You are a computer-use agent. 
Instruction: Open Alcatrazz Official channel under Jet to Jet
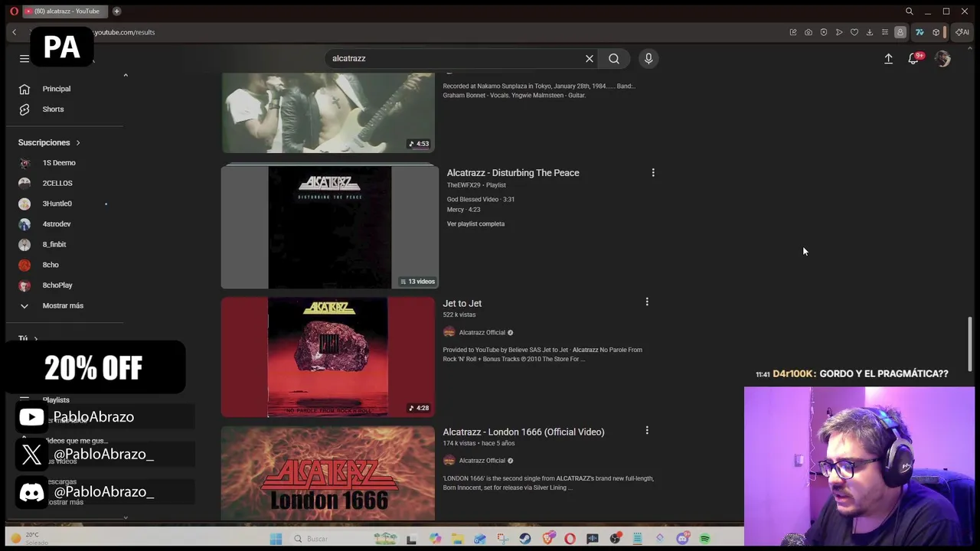click(x=482, y=332)
